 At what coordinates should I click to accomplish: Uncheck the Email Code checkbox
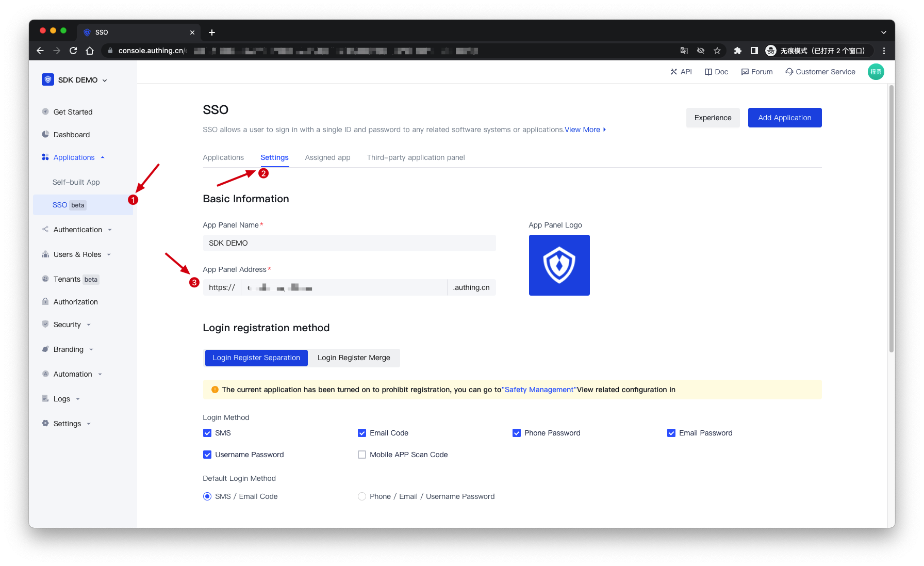[x=362, y=433]
